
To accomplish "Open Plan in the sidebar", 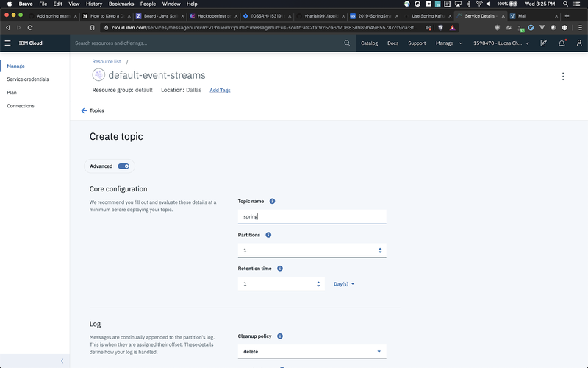I will [12, 93].
